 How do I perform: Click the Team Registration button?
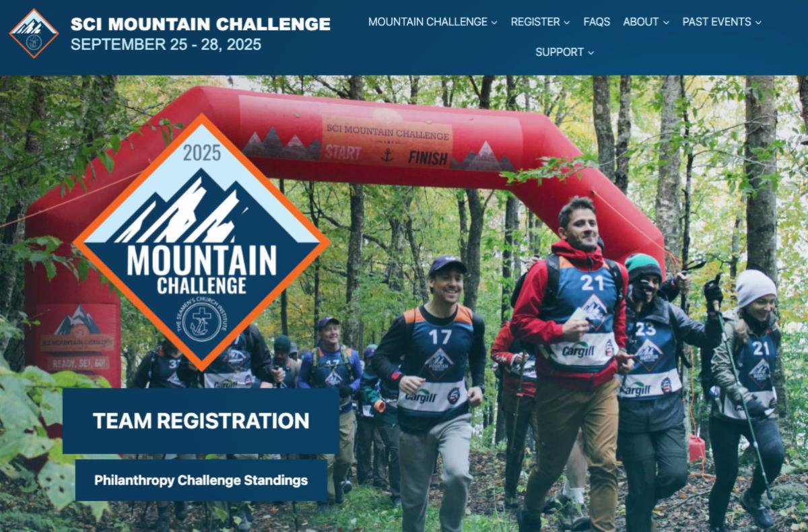pyautogui.click(x=201, y=421)
